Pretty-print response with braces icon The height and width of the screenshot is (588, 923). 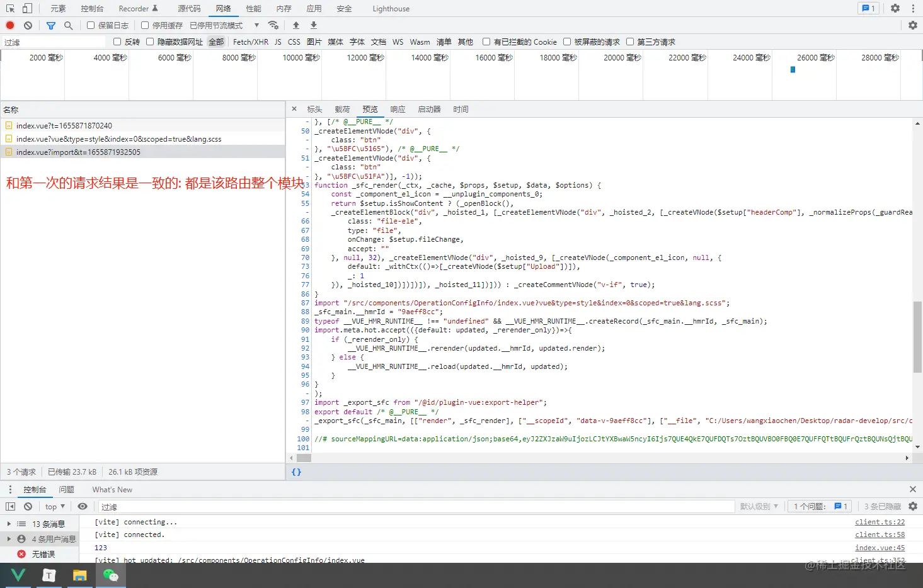pos(297,472)
